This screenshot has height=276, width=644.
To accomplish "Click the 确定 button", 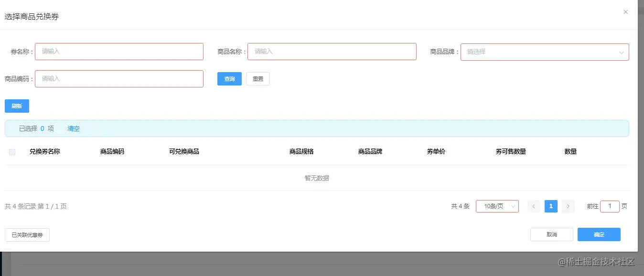I will tap(599, 234).
